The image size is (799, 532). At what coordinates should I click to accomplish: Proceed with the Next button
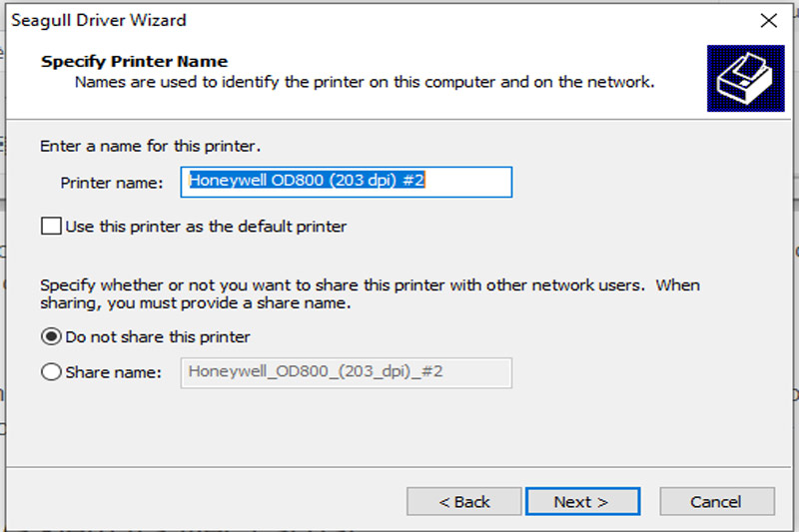[x=582, y=501]
